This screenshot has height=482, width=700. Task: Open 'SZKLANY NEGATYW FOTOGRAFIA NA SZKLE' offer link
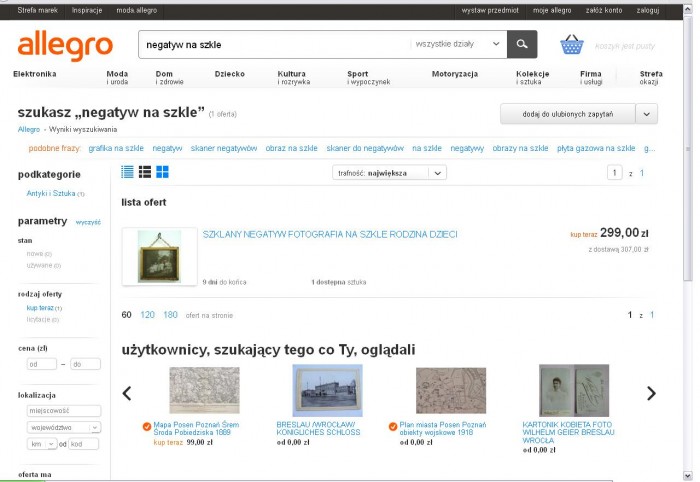(330, 234)
